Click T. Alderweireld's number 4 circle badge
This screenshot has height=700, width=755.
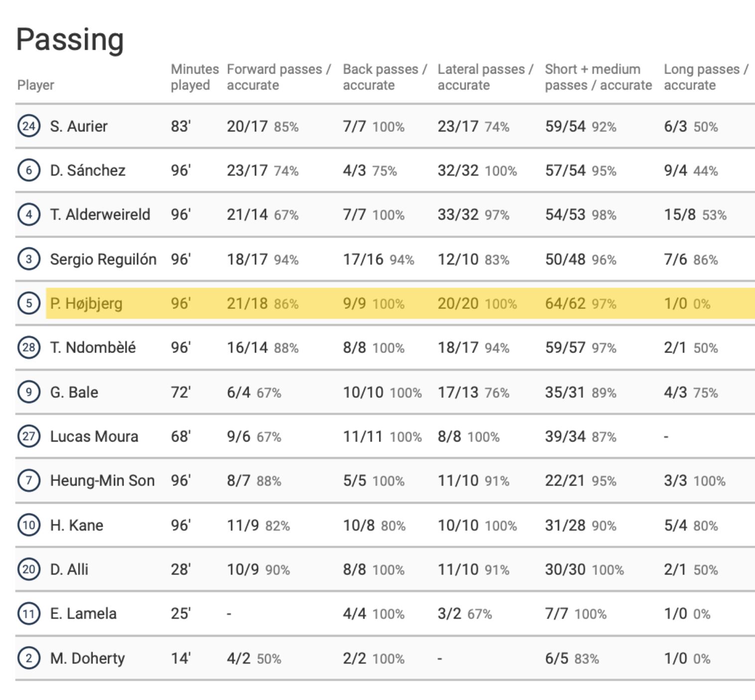pyautogui.click(x=28, y=215)
